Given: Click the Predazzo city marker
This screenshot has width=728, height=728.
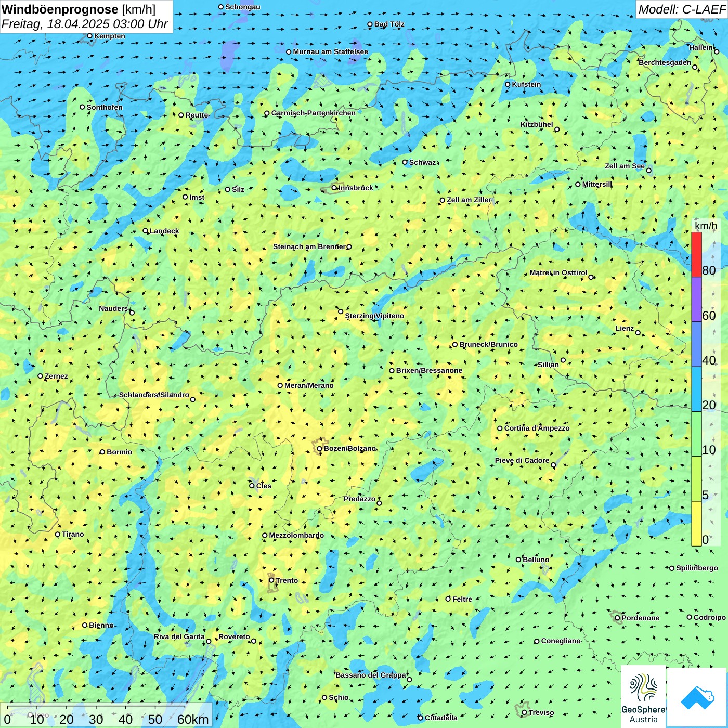Looking at the screenshot, I should [379, 503].
